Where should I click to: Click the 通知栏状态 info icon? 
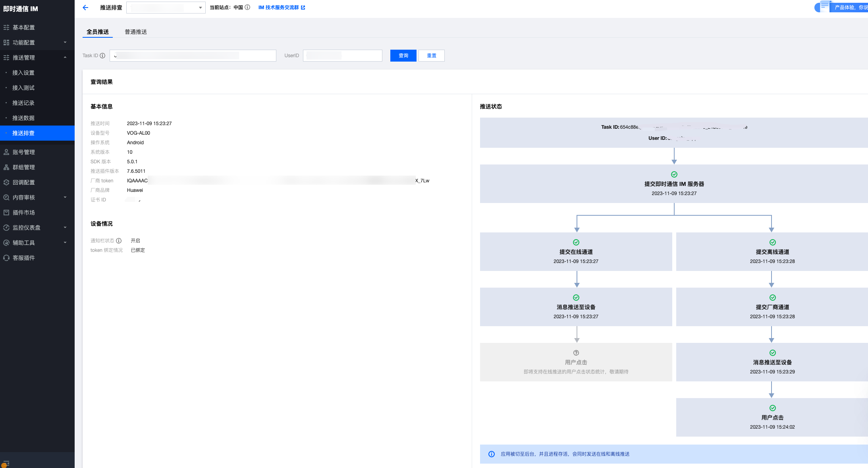[119, 241]
